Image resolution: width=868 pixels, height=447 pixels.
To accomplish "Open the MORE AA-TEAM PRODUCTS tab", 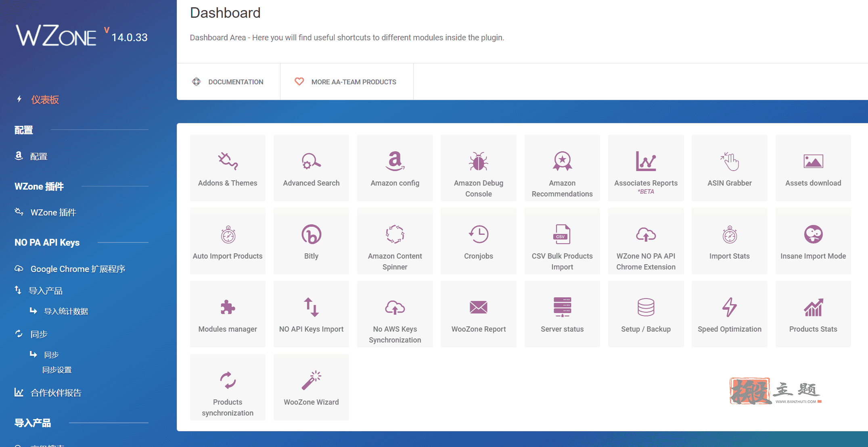I will click(347, 82).
